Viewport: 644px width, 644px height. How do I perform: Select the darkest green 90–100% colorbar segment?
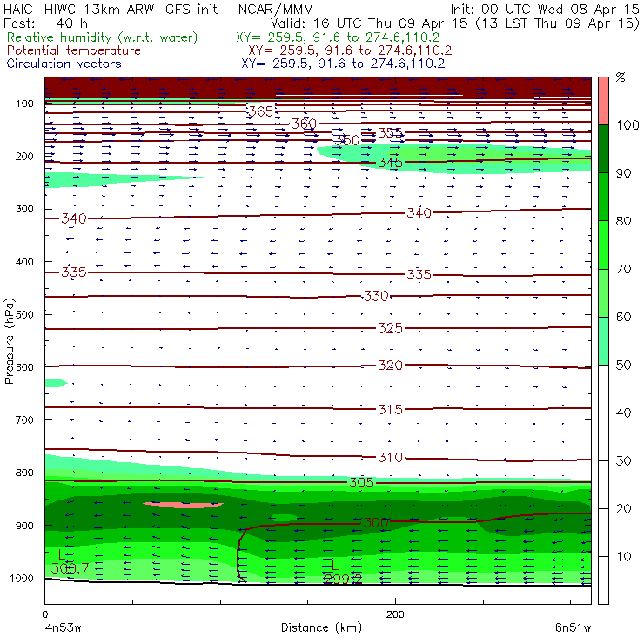coord(603,149)
